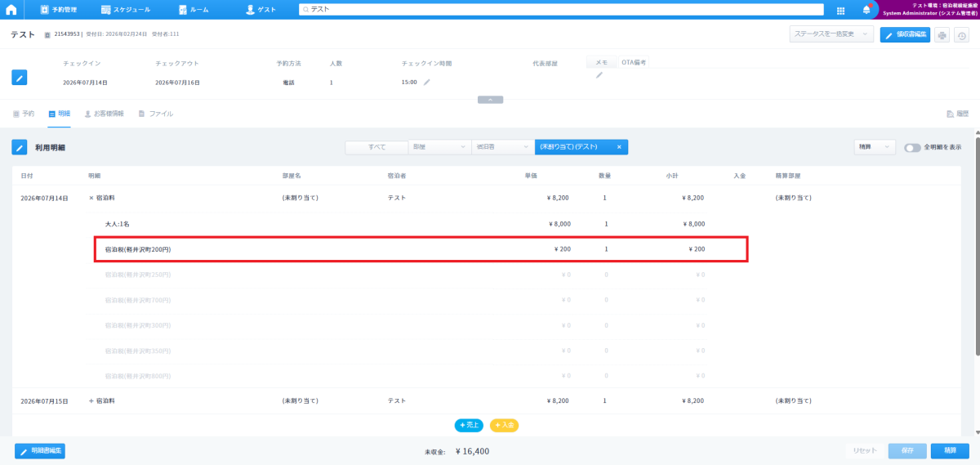Open the 精算 dropdown near toggle
This screenshot has height=465, width=980.
point(873,147)
